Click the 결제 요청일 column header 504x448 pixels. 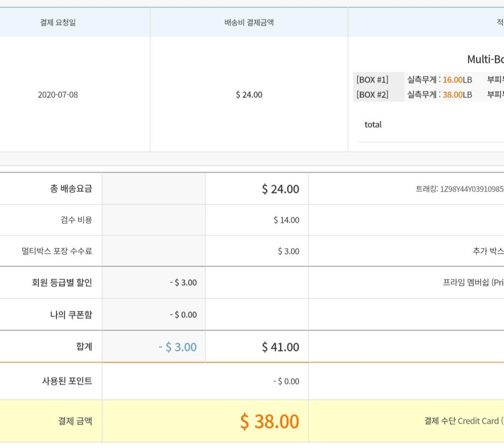pyautogui.click(x=58, y=22)
